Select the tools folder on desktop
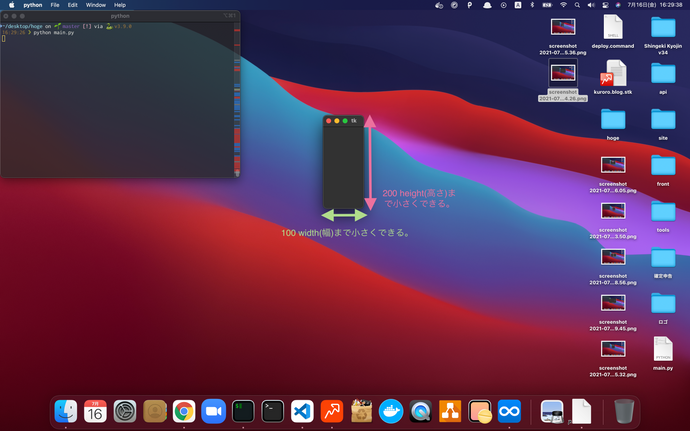 663,211
